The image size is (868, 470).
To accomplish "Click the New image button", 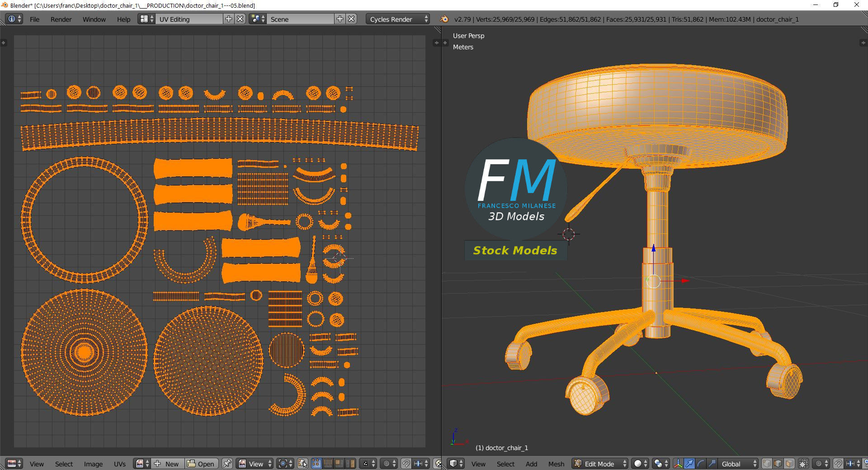I will click(167, 464).
